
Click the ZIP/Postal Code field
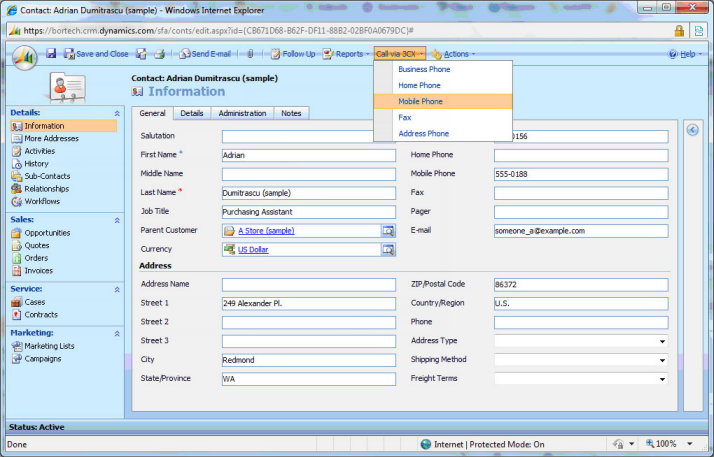[581, 284]
